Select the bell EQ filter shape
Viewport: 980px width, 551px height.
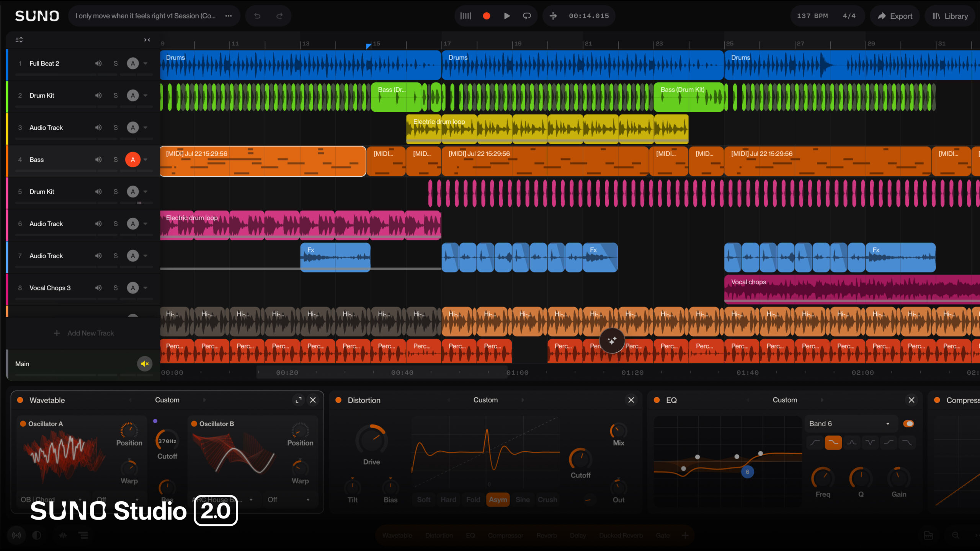click(852, 443)
